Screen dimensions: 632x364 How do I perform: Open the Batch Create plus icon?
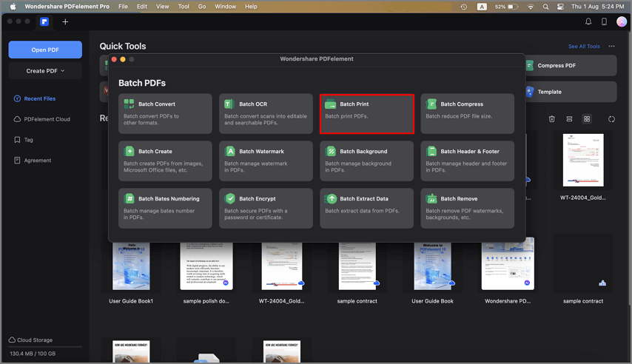click(x=129, y=151)
